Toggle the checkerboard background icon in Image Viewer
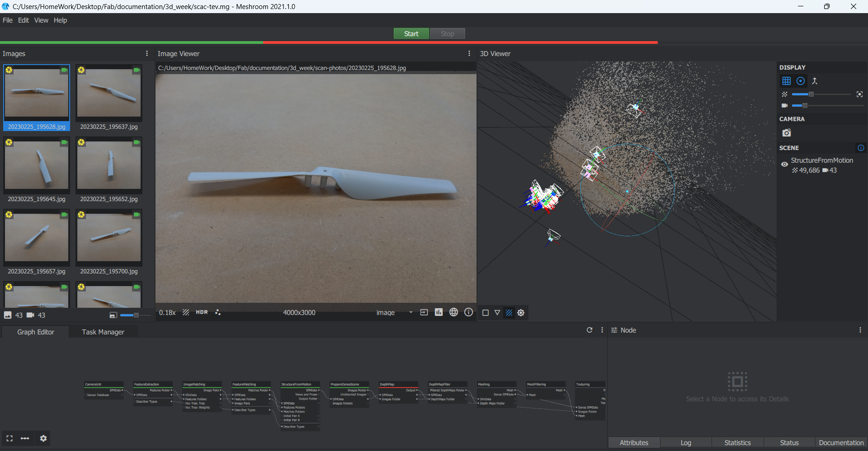 pyautogui.click(x=186, y=312)
